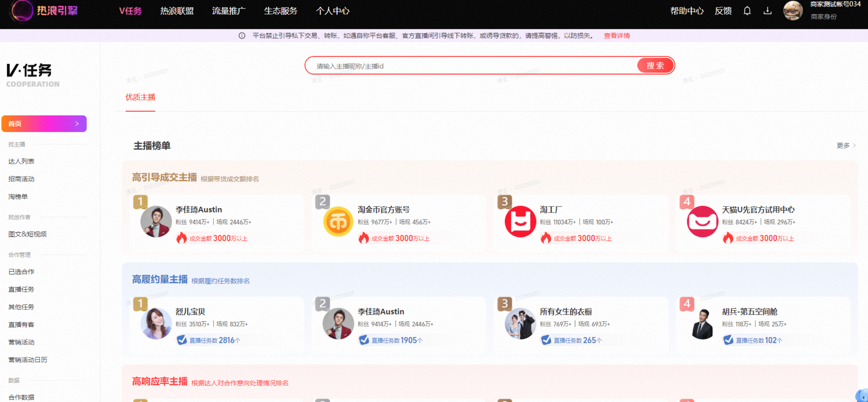The height and width of the screenshot is (402, 868).
Task: Click 所有女生的衣橱 name
Action: pos(566,312)
